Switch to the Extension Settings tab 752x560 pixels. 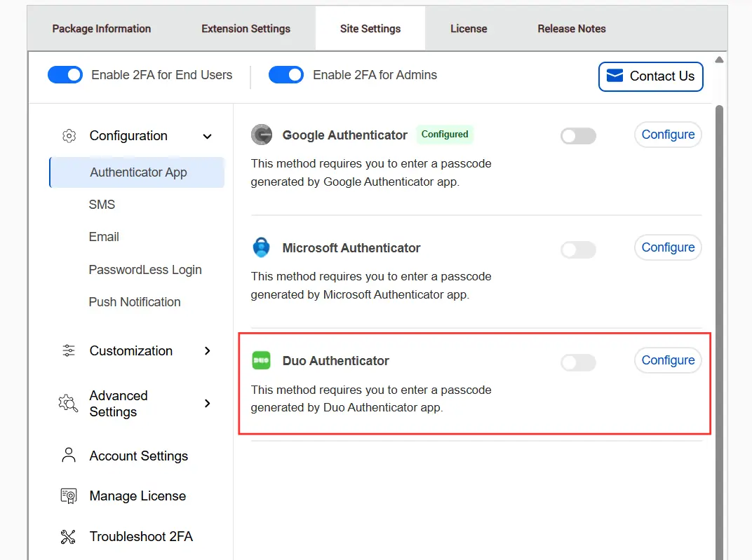pos(246,29)
